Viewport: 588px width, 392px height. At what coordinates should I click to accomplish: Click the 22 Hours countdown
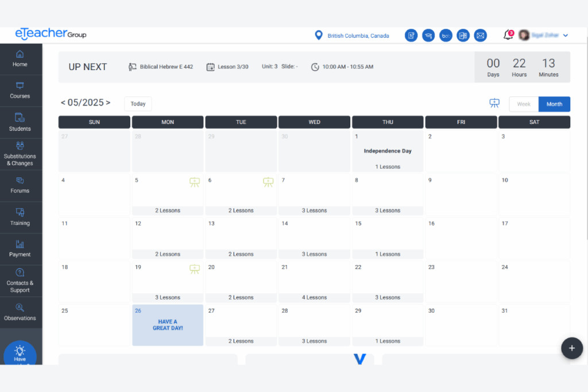pyautogui.click(x=519, y=67)
